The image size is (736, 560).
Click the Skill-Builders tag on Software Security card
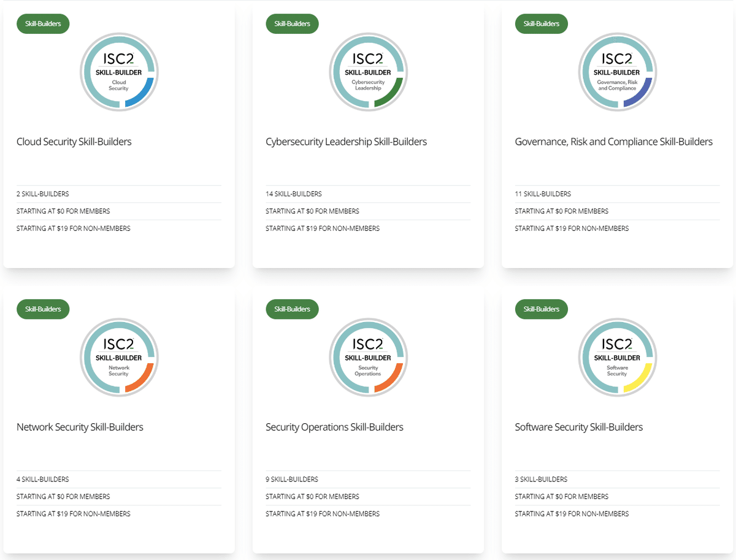coord(541,309)
